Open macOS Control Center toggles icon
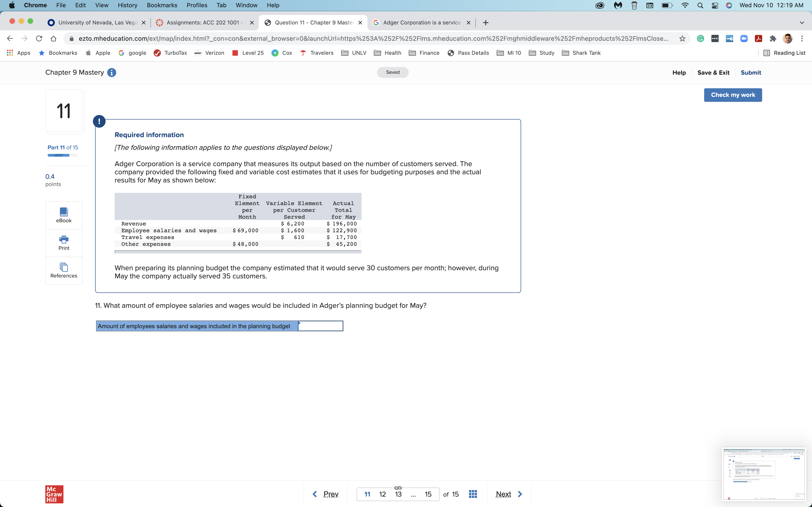The width and height of the screenshot is (812, 507). [x=715, y=5]
